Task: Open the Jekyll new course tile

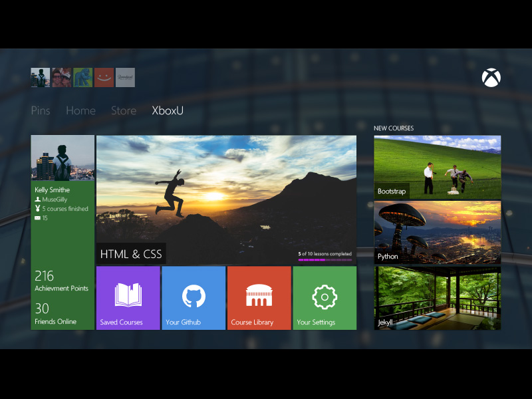Action: click(x=438, y=298)
